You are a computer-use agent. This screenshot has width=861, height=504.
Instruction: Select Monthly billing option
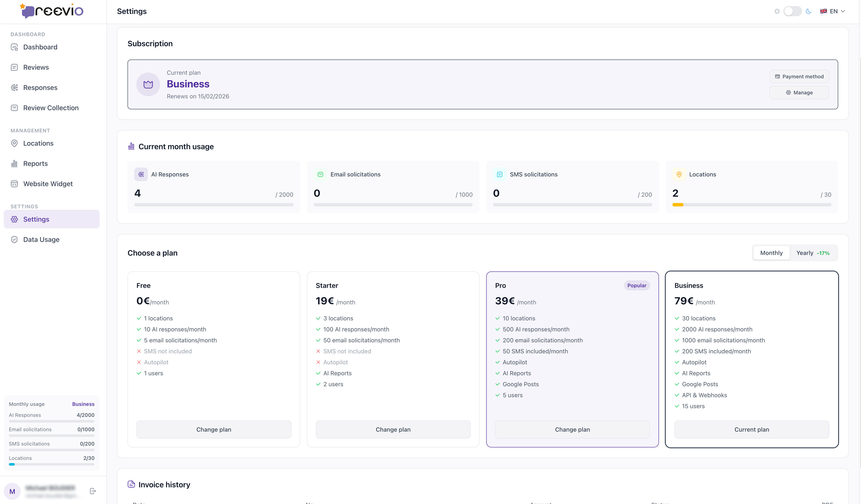click(771, 253)
